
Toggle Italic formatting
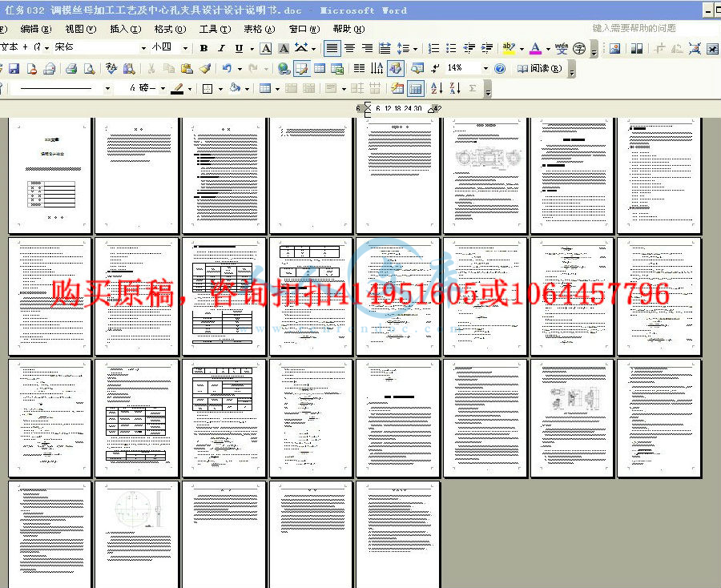222,48
